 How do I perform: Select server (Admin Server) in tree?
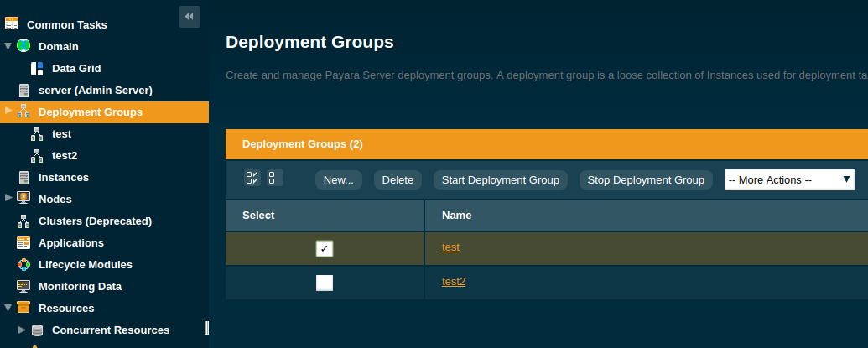95,91
